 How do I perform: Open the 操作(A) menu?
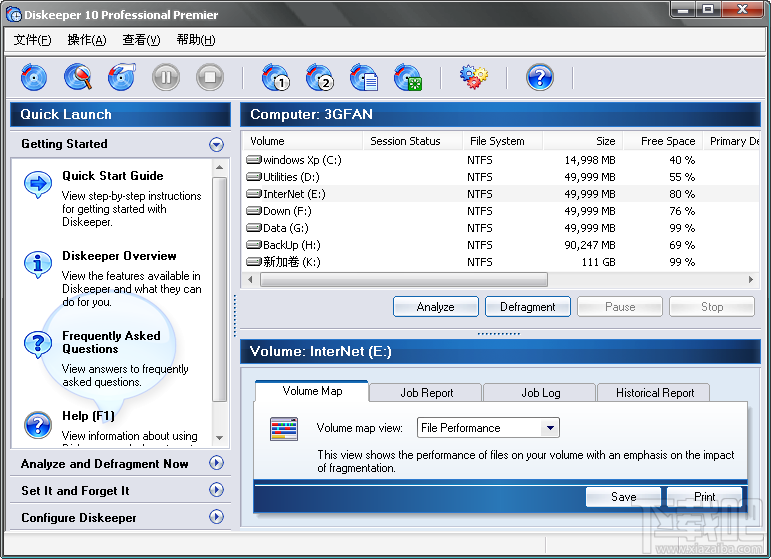[87, 40]
